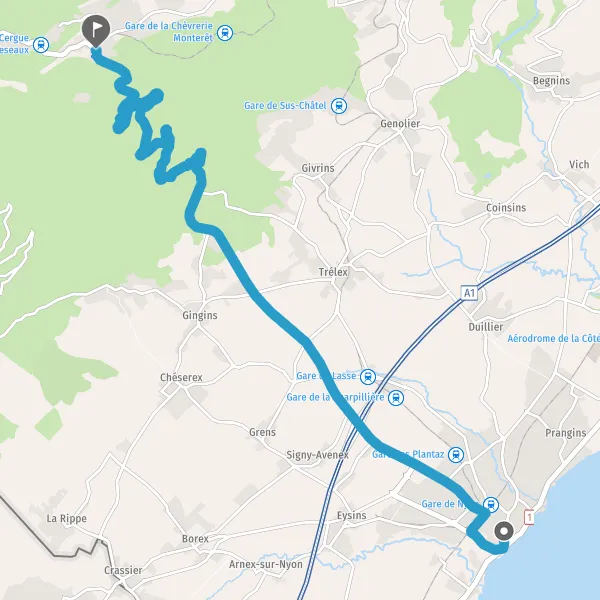Select the Gare de la Charpillière icon
This screenshot has width=600, height=600.
tap(396, 398)
